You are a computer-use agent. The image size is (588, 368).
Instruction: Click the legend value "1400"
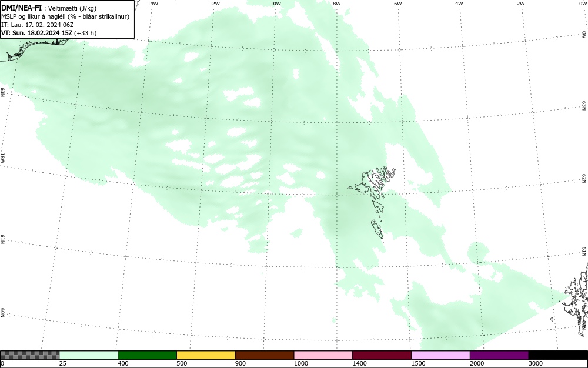coord(360,363)
